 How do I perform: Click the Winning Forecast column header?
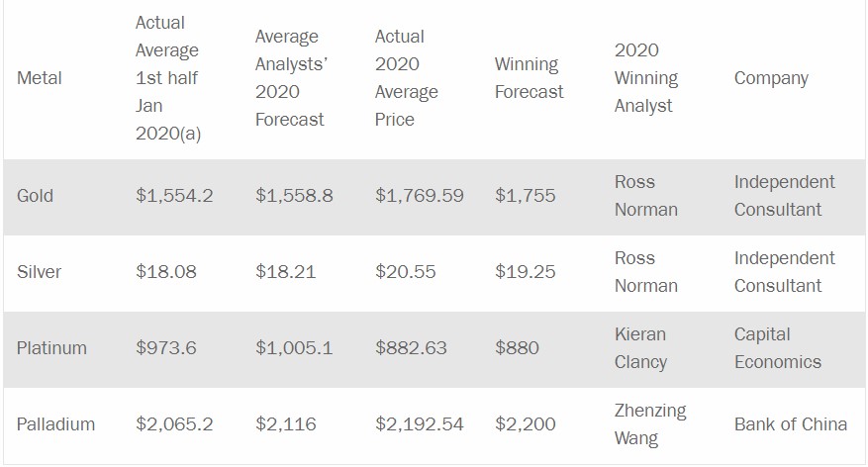(x=529, y=78)
